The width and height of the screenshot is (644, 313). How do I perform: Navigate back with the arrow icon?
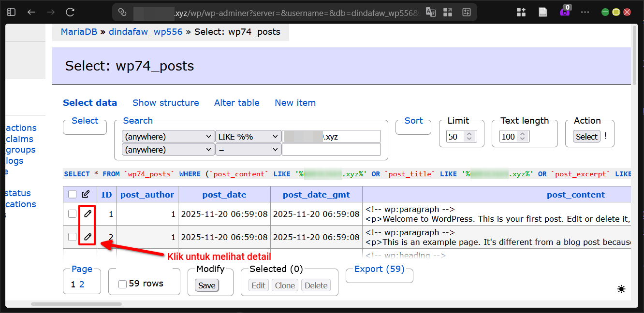click(31, 12)
